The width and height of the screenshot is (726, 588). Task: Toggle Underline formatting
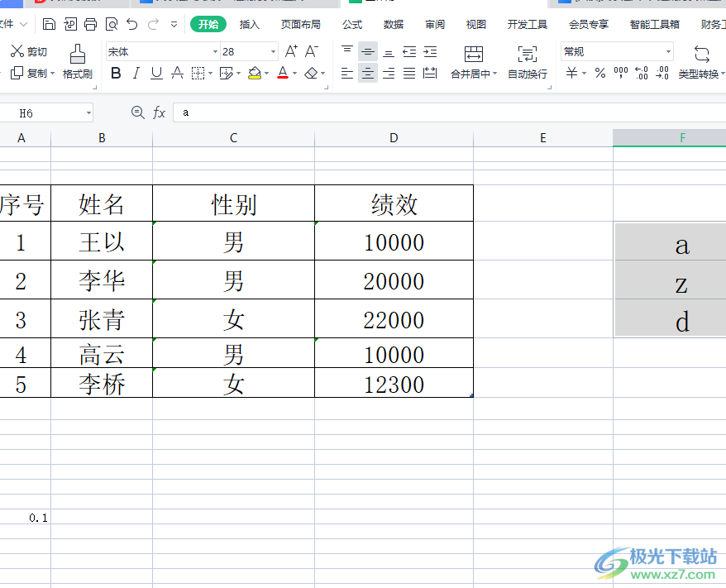[x=156, y=73]
